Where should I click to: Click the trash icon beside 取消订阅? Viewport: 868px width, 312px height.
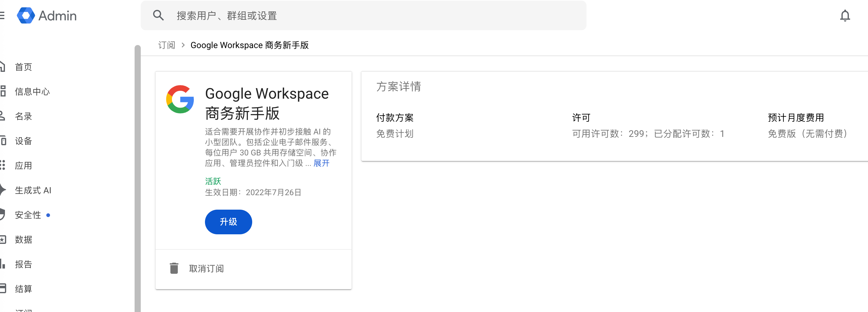[x=174, y=268]
